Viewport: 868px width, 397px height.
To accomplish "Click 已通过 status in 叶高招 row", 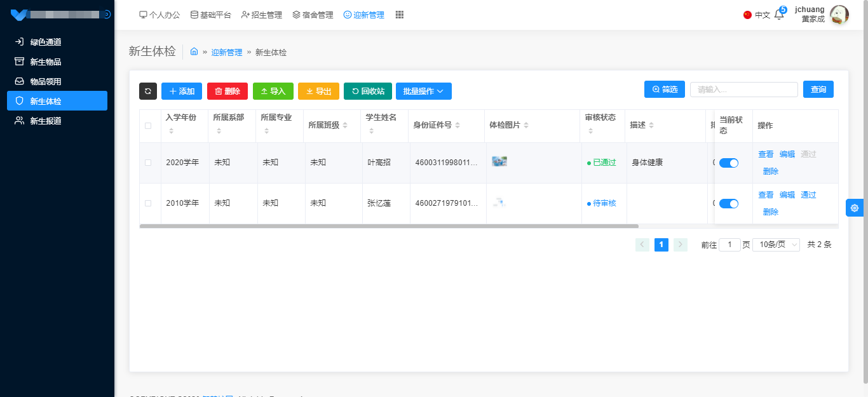I will 602,163.
